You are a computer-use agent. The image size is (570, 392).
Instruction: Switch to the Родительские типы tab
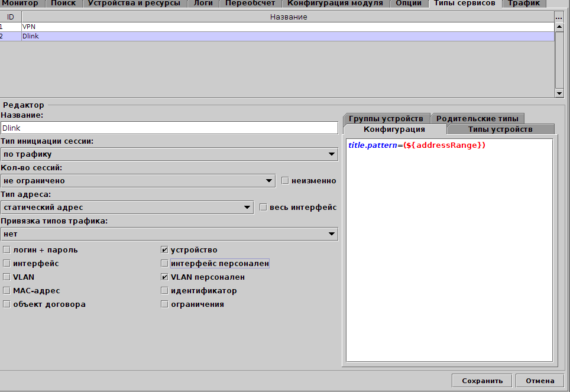tap(479, 118)
